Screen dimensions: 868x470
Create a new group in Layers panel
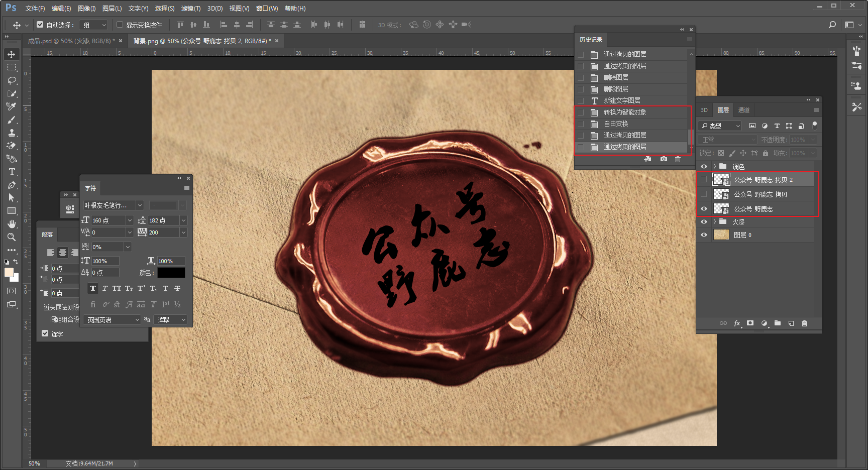click(x=778, y=323)
